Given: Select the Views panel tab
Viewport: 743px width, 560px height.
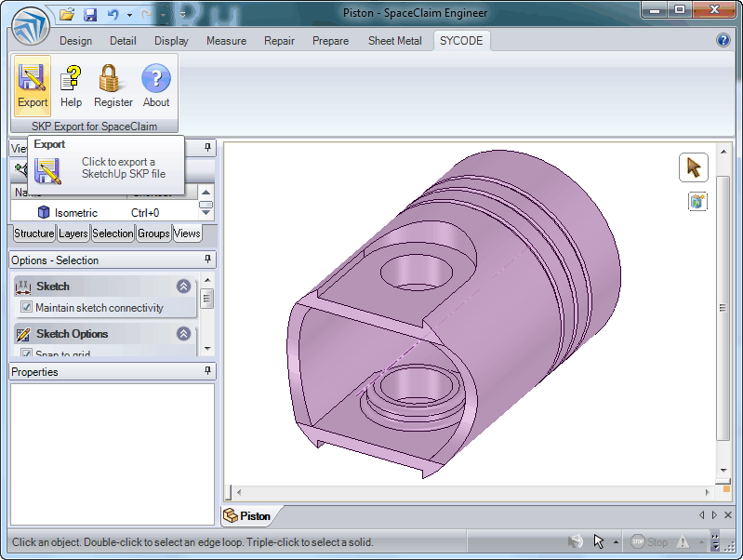Looking at the screenshot, I should click(x=187, y=233).
